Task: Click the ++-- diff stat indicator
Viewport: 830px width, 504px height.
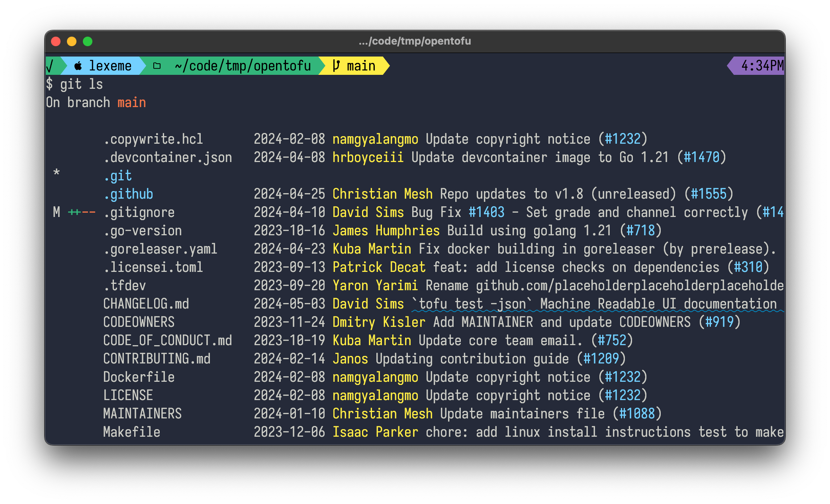Action: click(82, 212)
